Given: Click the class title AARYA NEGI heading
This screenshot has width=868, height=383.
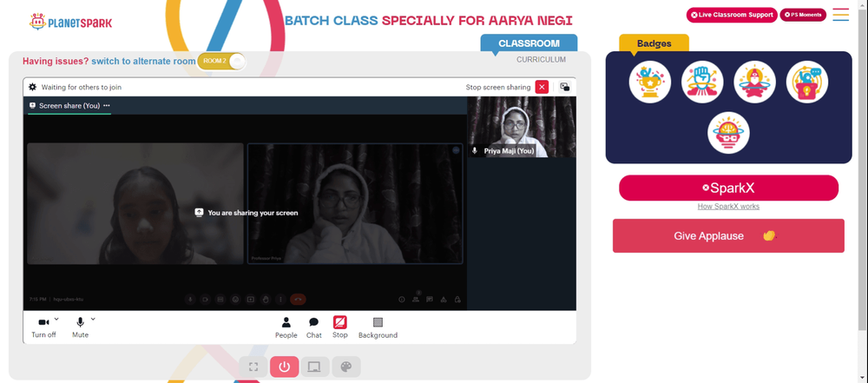Looking at the screenshot, I should 429,21.
